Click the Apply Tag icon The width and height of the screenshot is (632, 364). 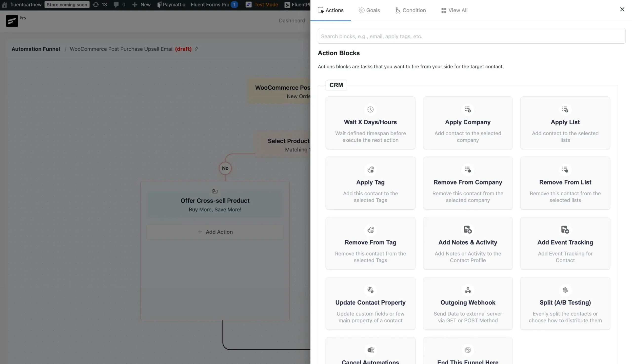click(x=370, y=169)
